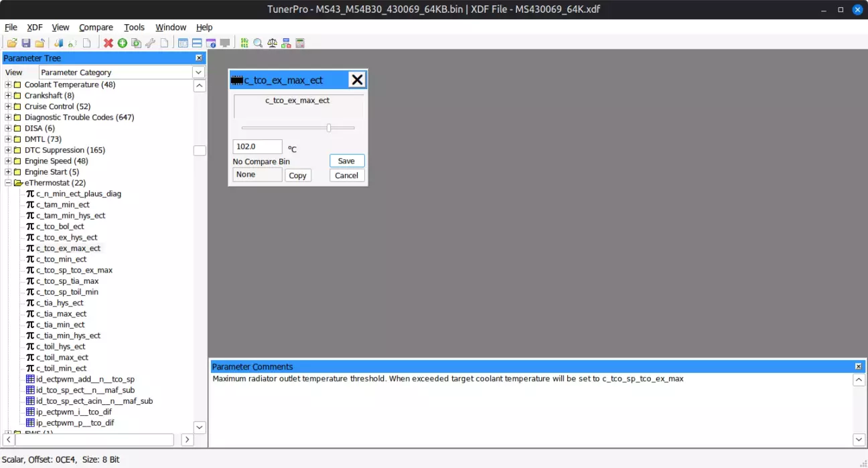Click the calculator icon in toolbar
The image size is (868, 468).
coord(300,44)
